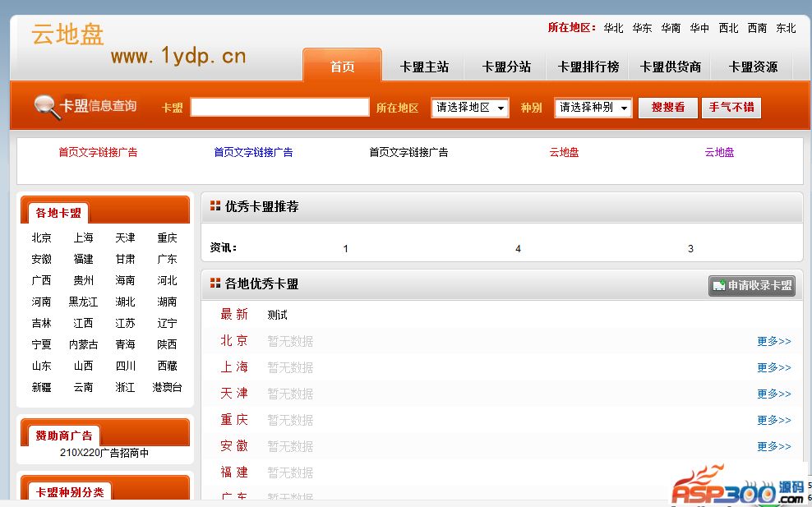This screenshot has height=507, width=812.
Task: Select the 西南 region link
Action: pyautogui.click(x=757, y=28)
